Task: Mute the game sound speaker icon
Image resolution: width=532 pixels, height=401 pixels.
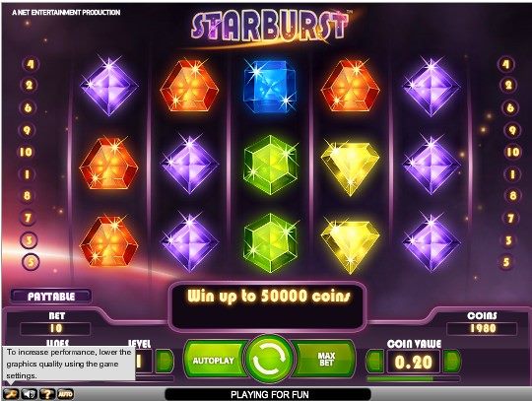Action: click(x=30, y=394)
